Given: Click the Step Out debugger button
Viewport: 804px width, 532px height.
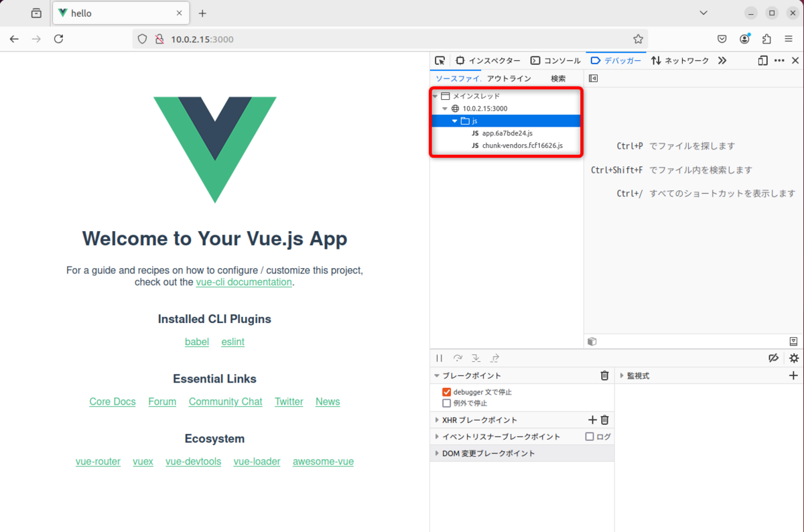Looking at the screenshot, I should (495, 358).
